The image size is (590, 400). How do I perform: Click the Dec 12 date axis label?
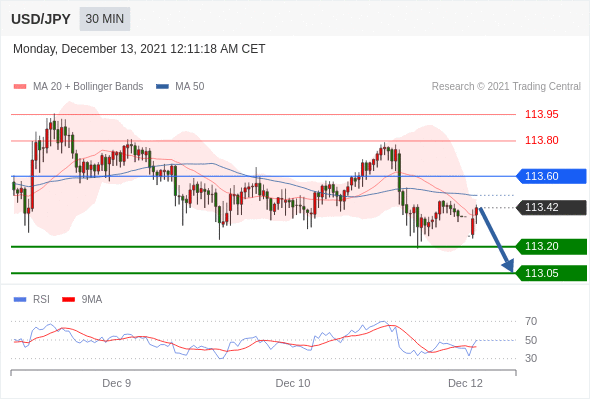[465, 383]
